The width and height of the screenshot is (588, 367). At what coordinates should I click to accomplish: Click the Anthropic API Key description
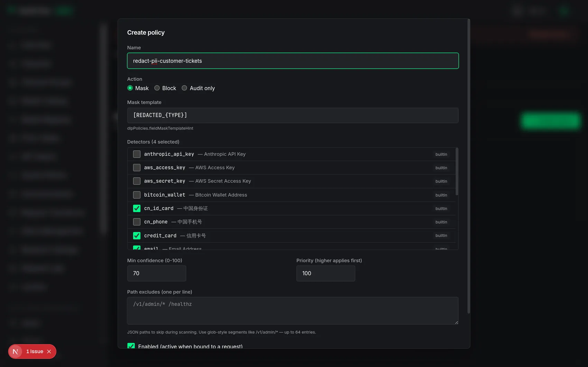coord(225,154)
